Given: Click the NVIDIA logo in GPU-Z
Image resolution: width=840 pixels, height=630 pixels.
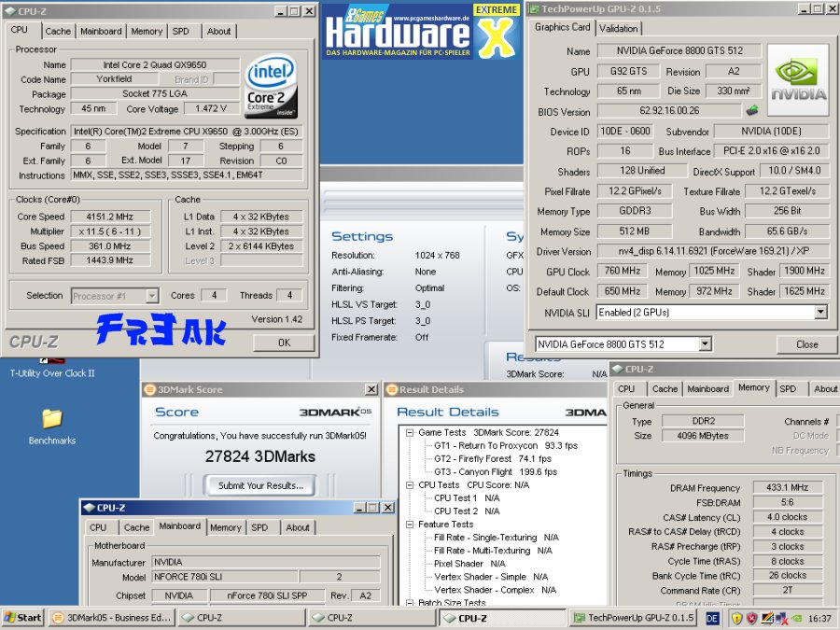Looking at the screenshot, I should pos(798,80).
